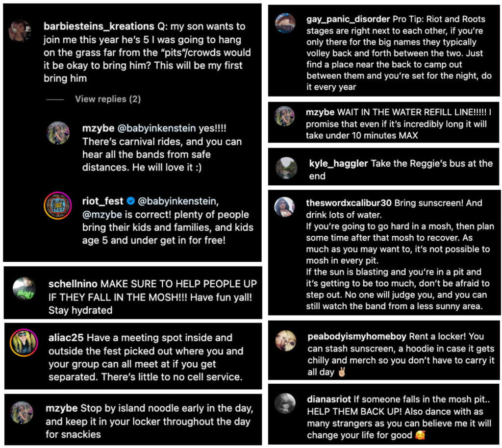Screen dimensions: 502x448
Task: Open the riot_fest profile picture
Action: 57,205
